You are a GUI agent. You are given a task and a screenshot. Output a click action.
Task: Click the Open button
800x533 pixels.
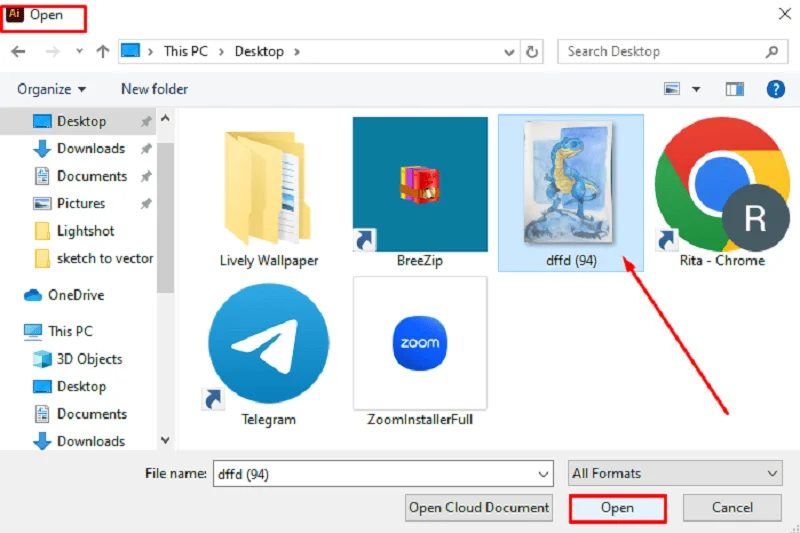point(618,509)
